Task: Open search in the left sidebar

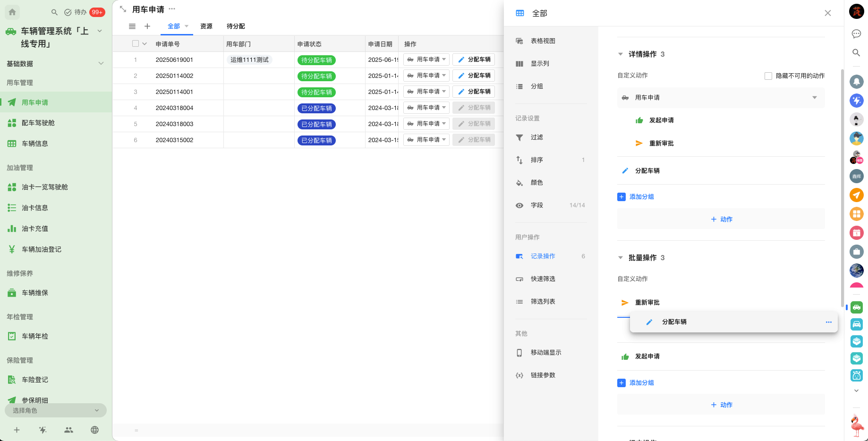Action: (x=54, y=12)
